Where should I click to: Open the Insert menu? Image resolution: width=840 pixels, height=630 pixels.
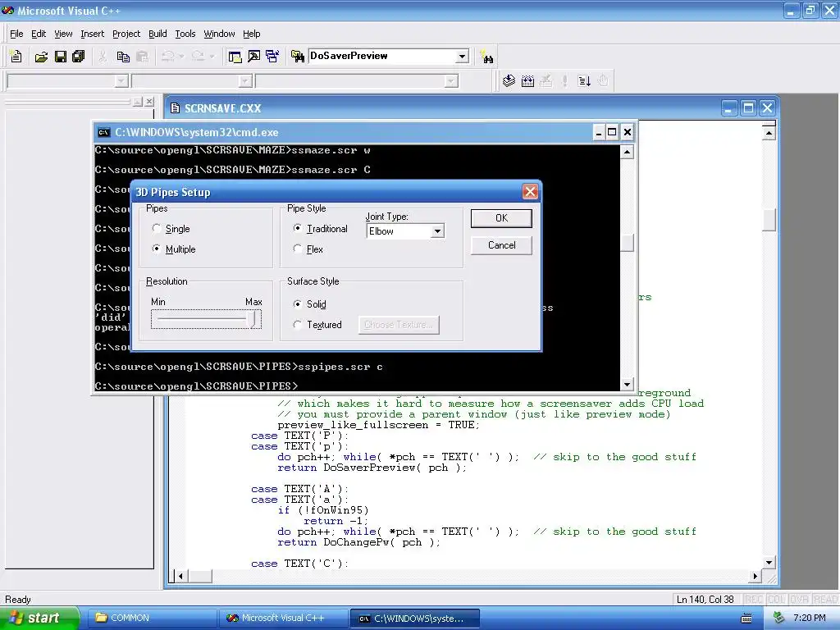pos(92,34)
